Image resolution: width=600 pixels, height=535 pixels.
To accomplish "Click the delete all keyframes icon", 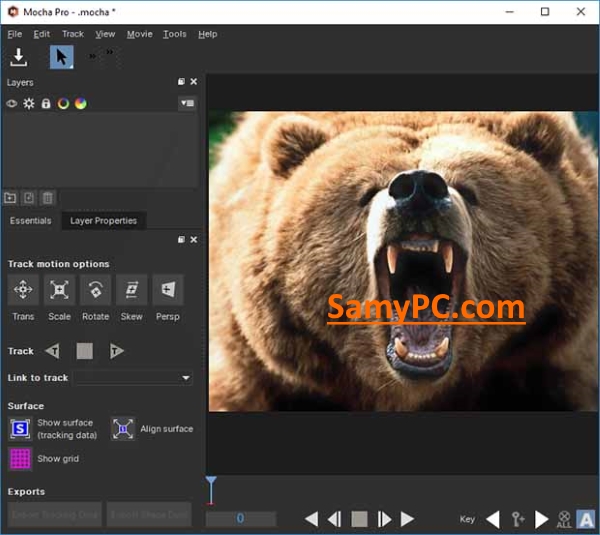I will tap(564, 519).
